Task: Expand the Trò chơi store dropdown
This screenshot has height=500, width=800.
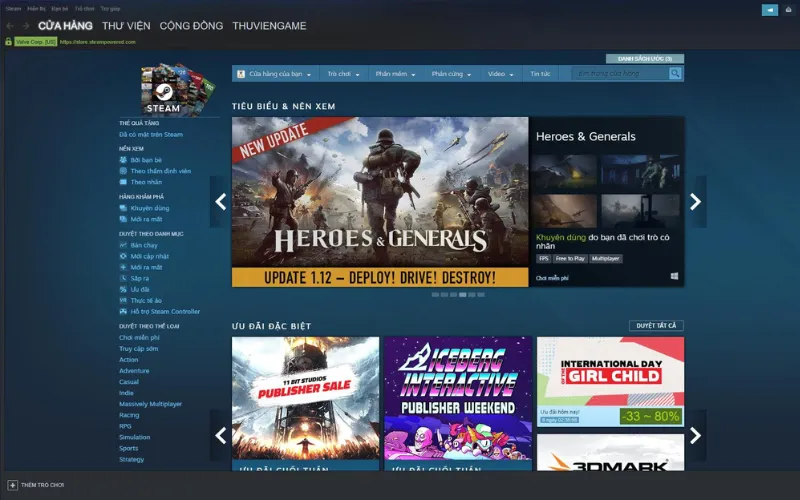Action: (343, 74)
